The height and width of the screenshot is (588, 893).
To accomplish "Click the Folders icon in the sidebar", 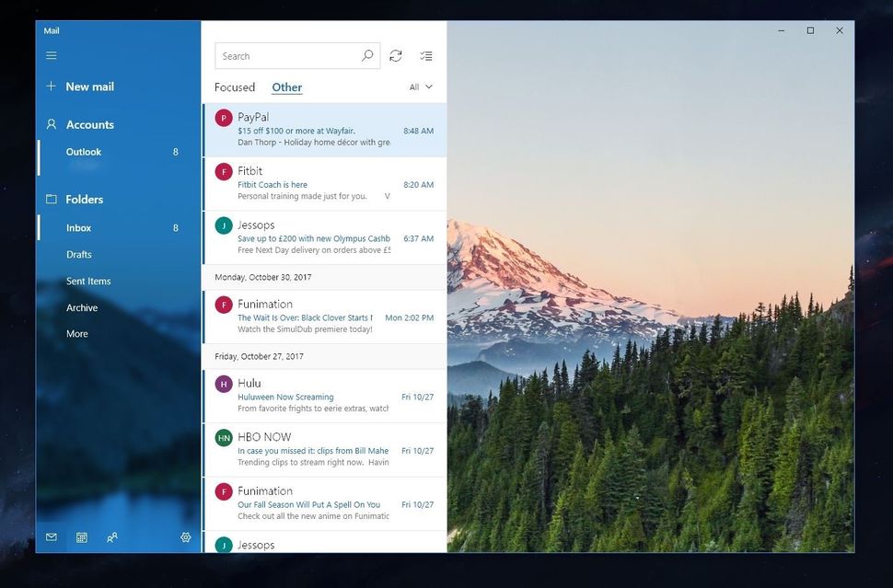I will point(49,199).
